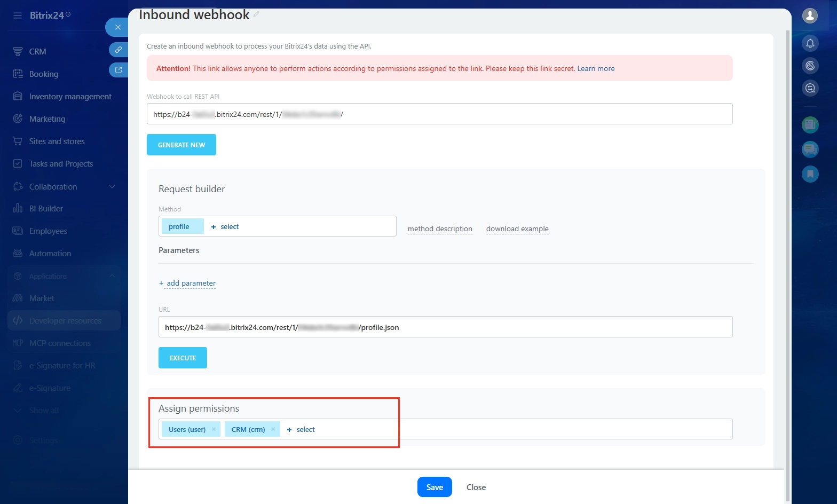Remove the Users (user) permission tag
Image resolution: width=837 pixels, height=504 pixels.
coord(214,429)
